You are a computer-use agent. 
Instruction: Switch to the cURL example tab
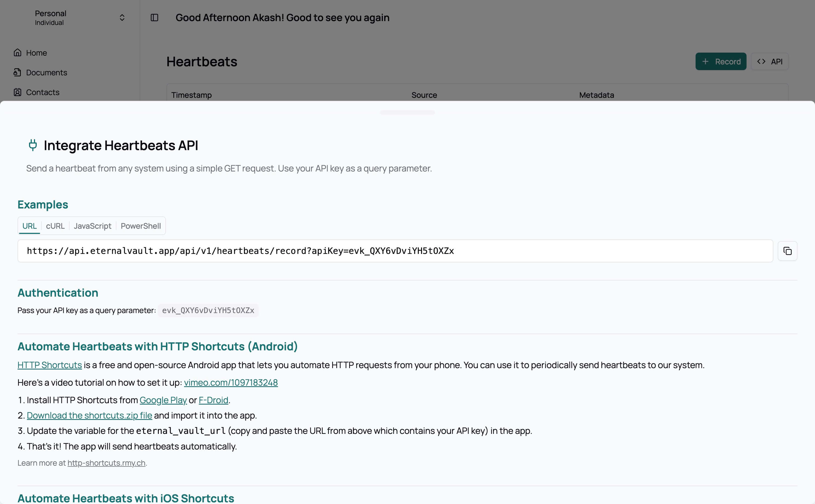click(x=55, y=226)
